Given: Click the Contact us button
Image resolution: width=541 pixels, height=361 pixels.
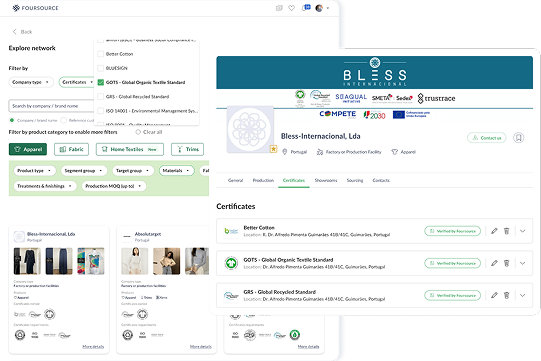Looking at the screenshot, I should (486, 138).
